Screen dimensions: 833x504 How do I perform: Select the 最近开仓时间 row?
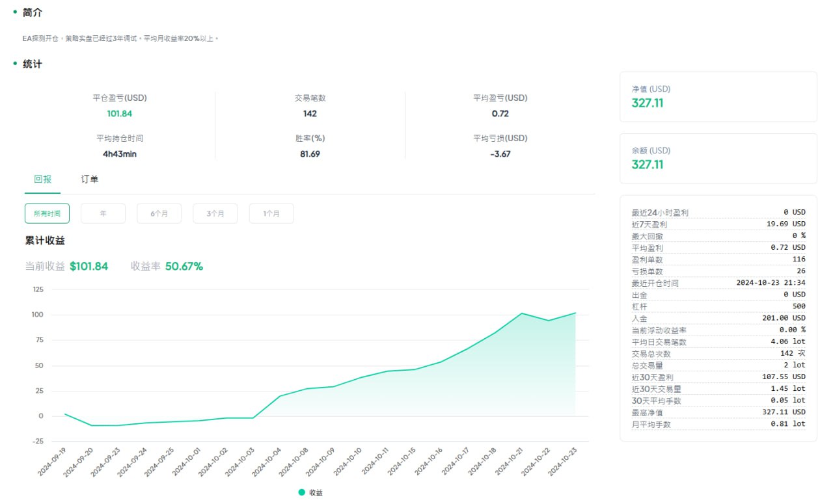[718, 283]
